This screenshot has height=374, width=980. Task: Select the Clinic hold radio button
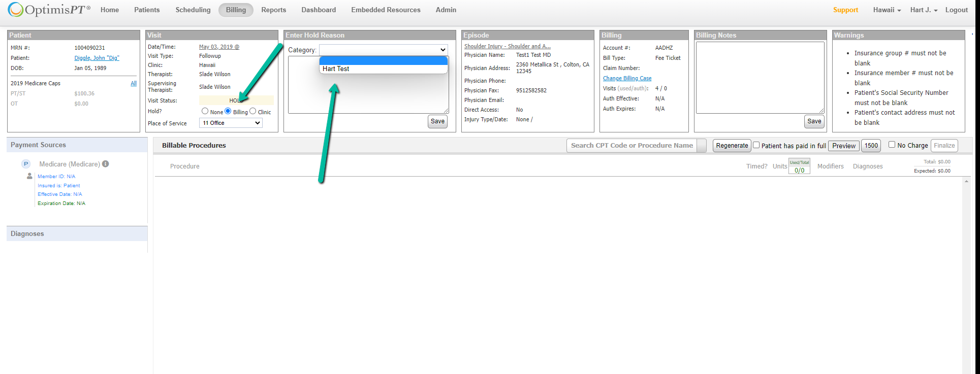pyautogui.click(x=252, y=111)
